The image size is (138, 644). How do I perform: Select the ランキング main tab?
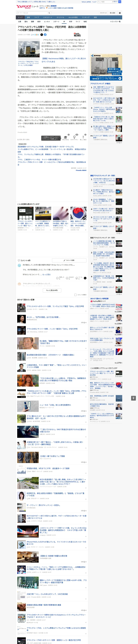(x=86, y=17)
